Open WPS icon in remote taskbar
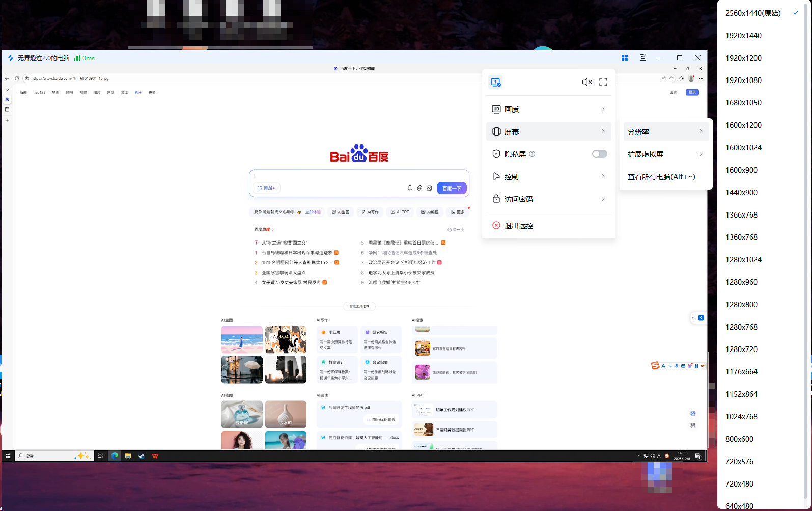 [x=155, y=456]
